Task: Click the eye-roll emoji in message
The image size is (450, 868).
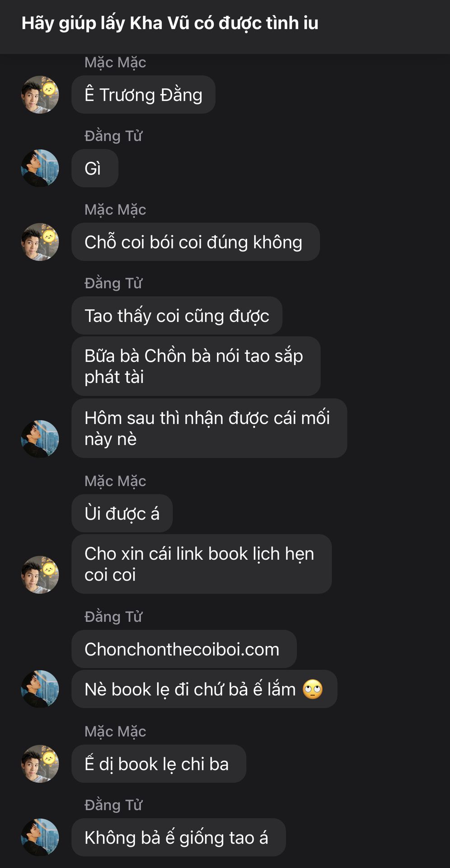Action: tap(313, 689)
